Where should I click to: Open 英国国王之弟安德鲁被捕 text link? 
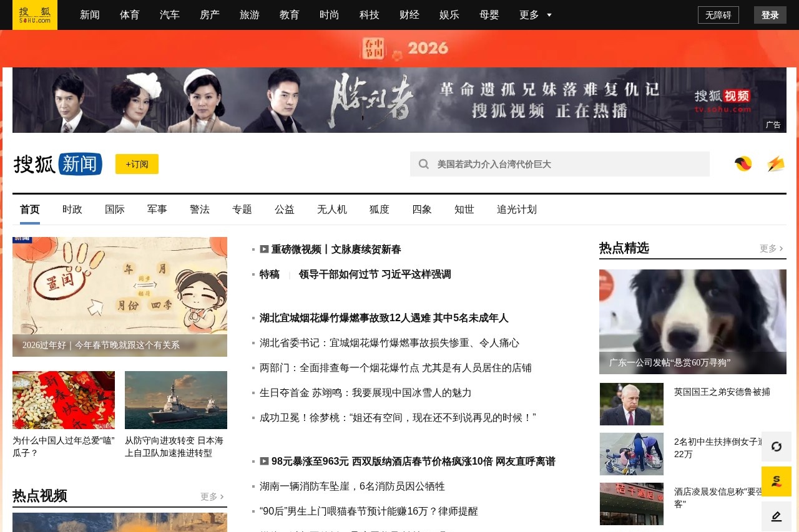[x=722, y=392]
